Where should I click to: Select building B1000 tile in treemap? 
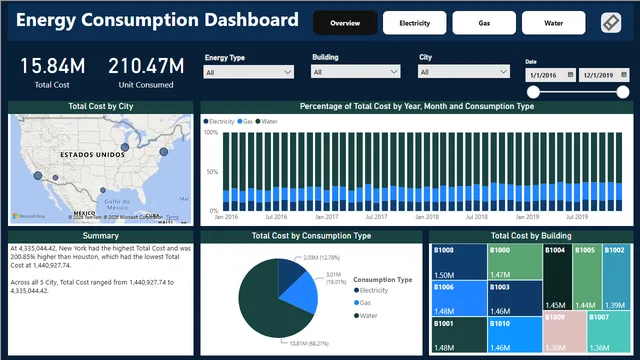point(515,262)
